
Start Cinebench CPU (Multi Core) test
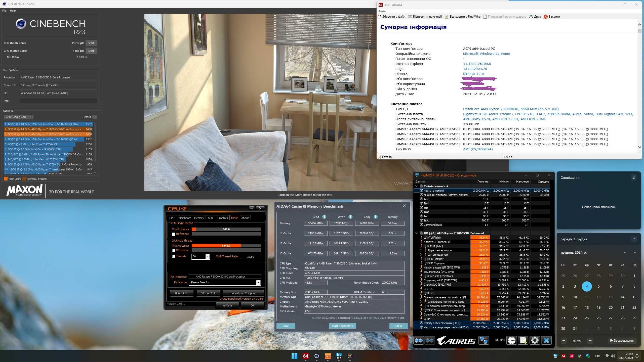(x=91, y=43)
